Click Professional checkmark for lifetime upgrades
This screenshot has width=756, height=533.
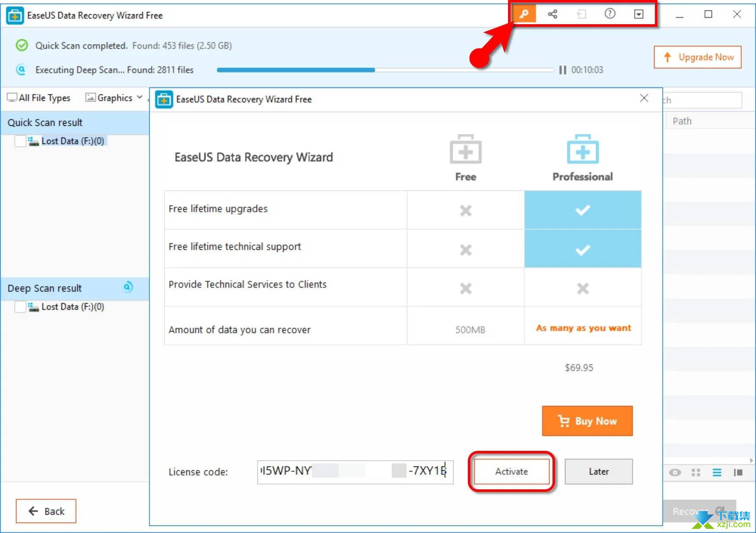click(x=583, y=210)
